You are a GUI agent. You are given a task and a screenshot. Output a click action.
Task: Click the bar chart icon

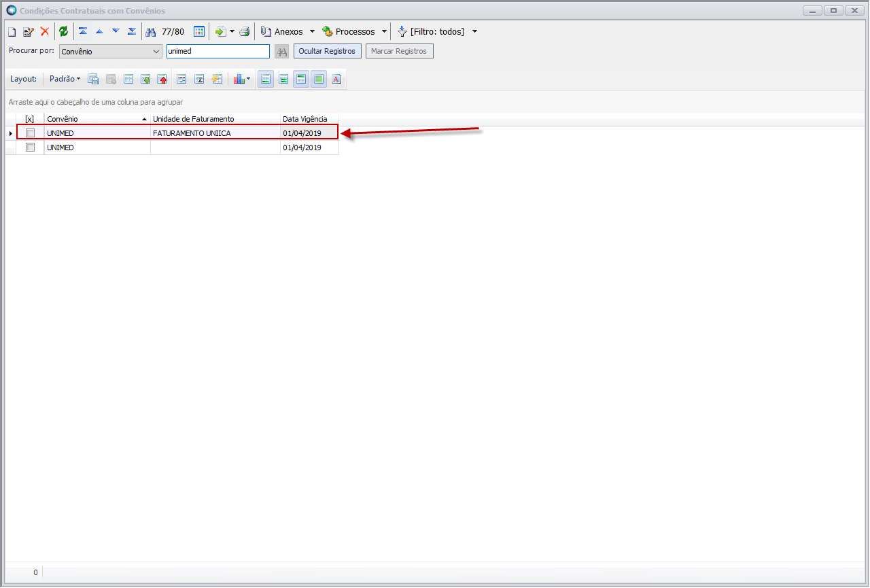tap(239, 79)
